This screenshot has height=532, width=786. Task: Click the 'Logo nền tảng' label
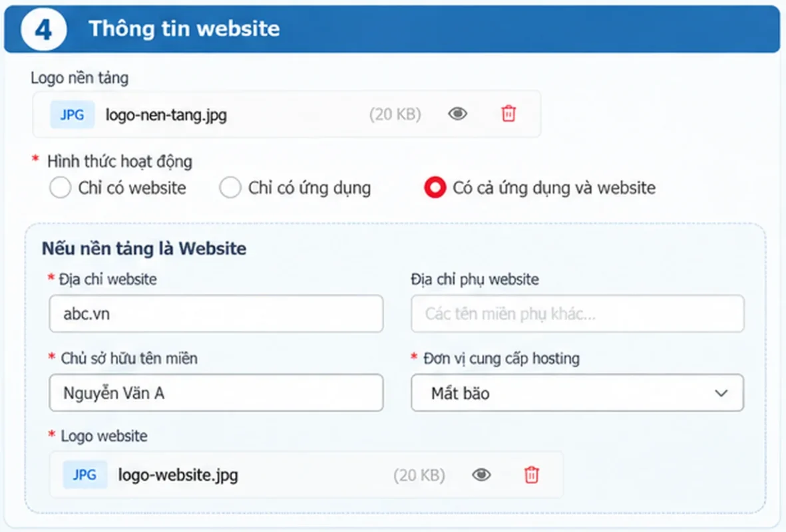tap(80, 78)
